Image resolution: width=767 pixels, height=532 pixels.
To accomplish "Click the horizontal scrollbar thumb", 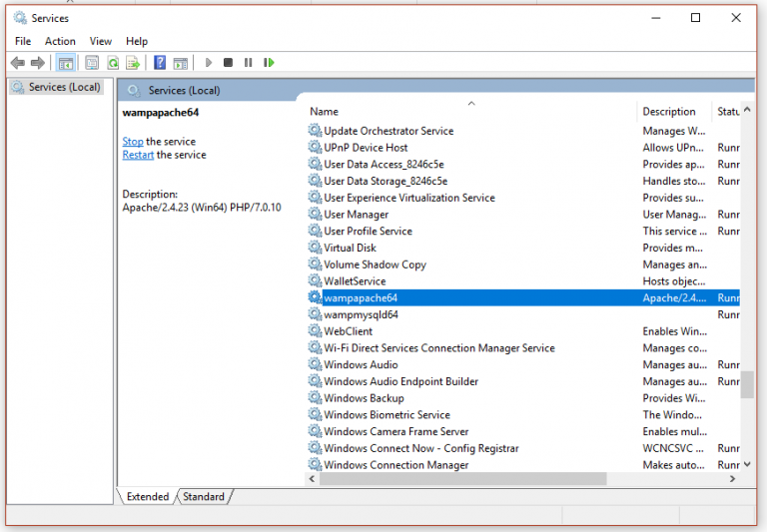I will pos(463,479).
